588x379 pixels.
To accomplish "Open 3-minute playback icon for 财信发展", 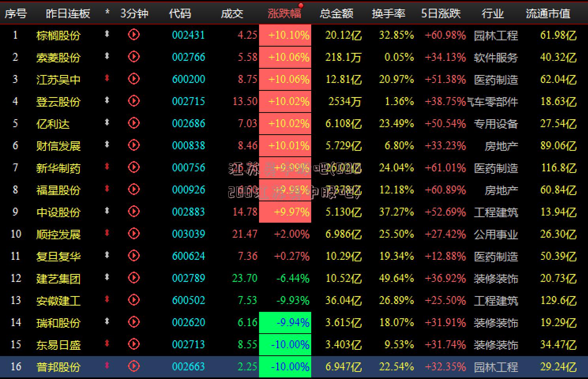I will 134,145.
